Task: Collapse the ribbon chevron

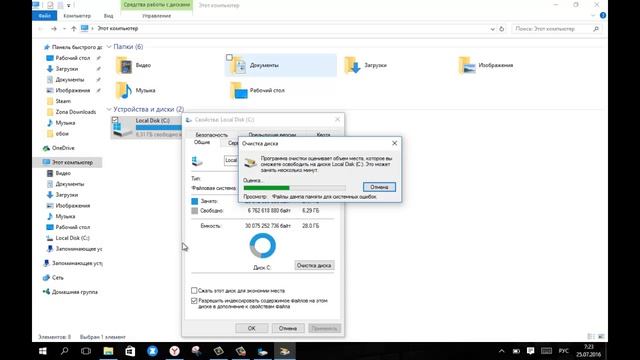Action: 593,16
